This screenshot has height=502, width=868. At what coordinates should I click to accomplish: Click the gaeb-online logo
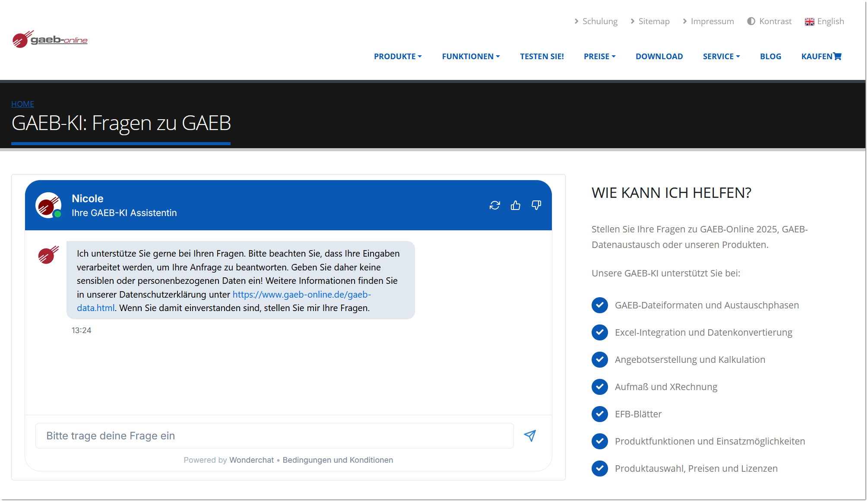pyautogui.click(x=50, y=39)
